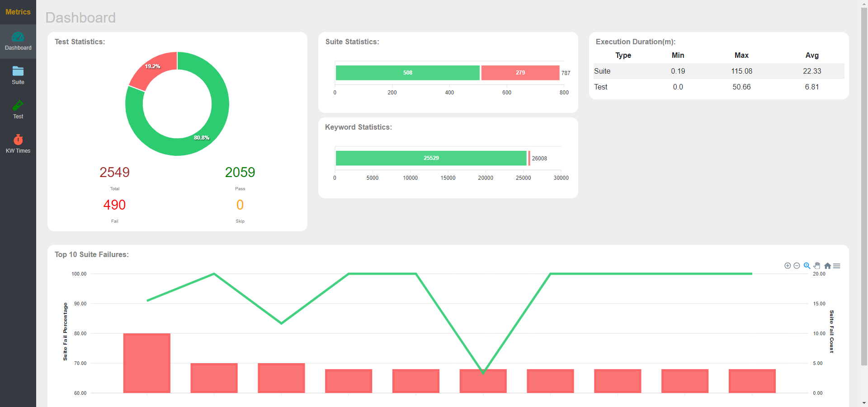The width and height of the screenshot is (868, 407).
Task: Zoom out of the Top 10 Suite Failures chart
Action: point(797,266)
